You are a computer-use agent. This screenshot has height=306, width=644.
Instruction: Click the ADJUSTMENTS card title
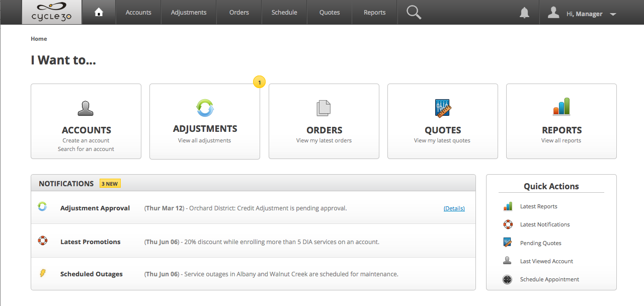205,129
